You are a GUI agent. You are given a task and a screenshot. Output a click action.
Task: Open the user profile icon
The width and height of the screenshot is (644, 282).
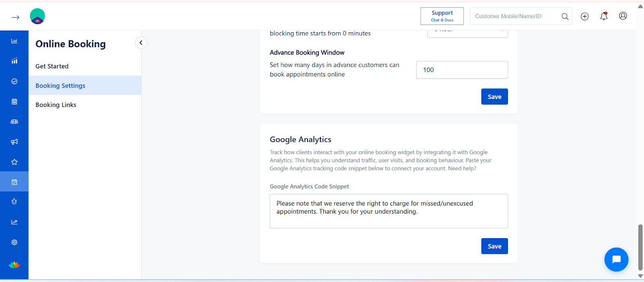coord(623,16)
